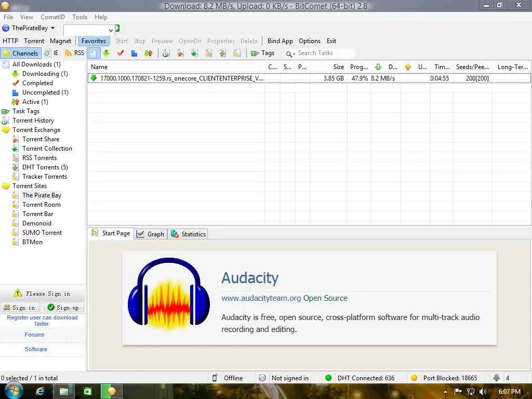Open Torrent History from toolbar clock icon
Viewport: 532px width, 399px height.
(x=166, y=53)
